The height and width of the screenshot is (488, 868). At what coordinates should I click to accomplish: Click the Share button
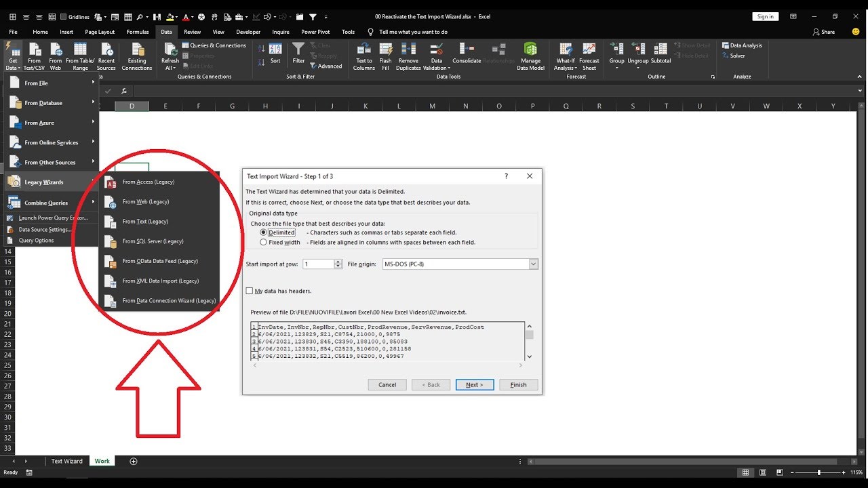click(823, 32)
